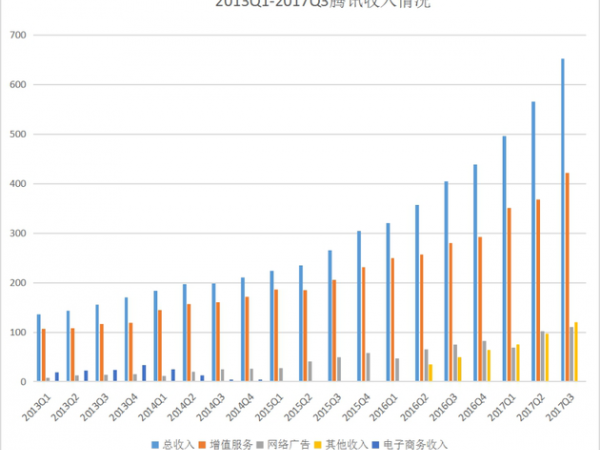Click the 0 y-axis label

click(x=24, y=382)
